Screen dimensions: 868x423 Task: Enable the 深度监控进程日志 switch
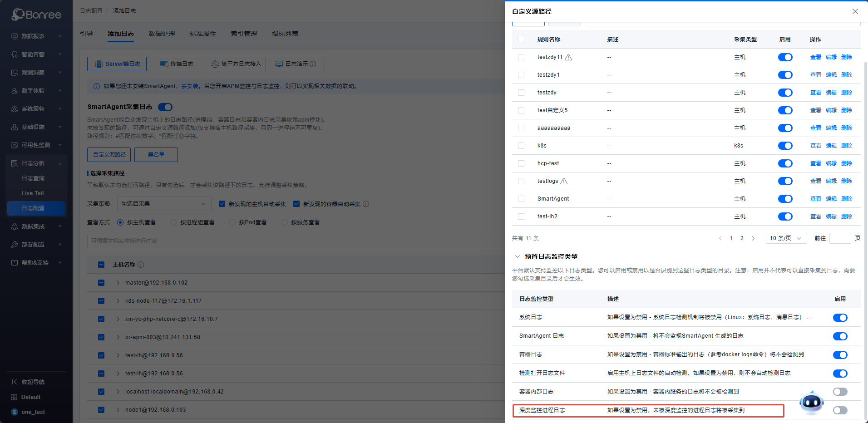pos(840,410)
